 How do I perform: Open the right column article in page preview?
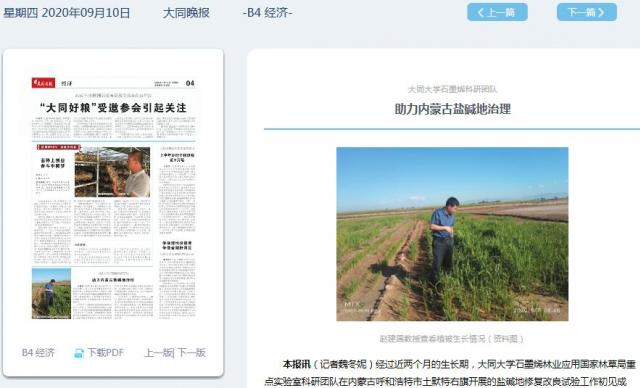177,192
